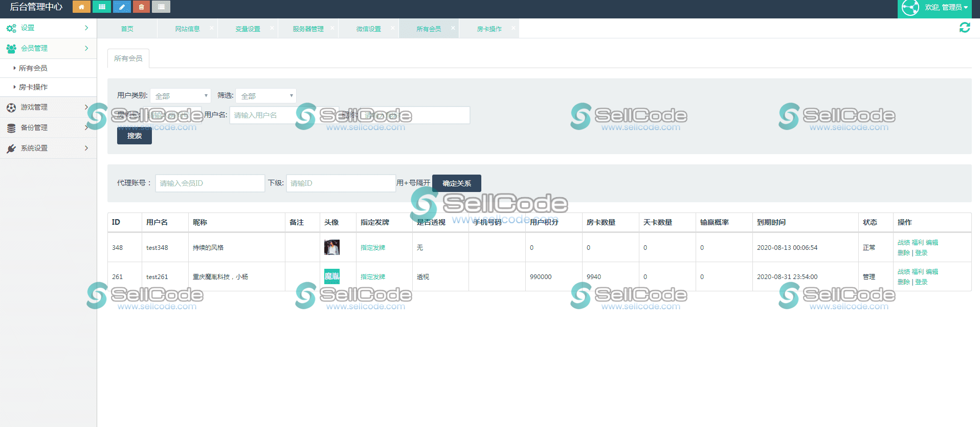Click the gray list icon button
Viewport: 980px width, 427px height.
click(x=161, y=7)
